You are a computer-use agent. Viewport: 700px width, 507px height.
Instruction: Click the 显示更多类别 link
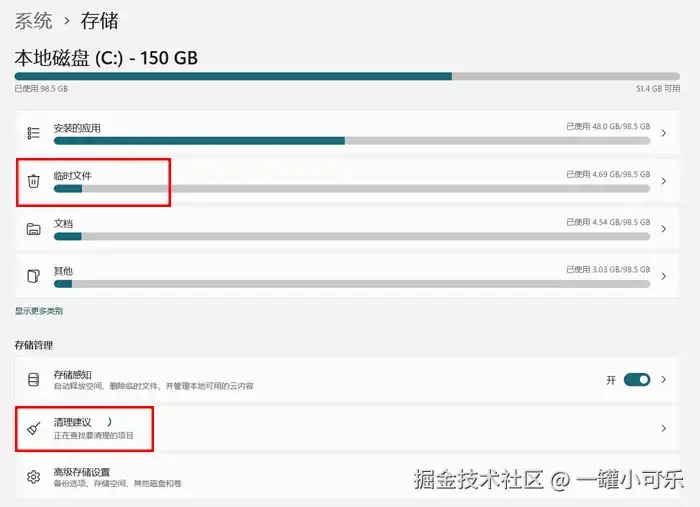tap(38, 311)
